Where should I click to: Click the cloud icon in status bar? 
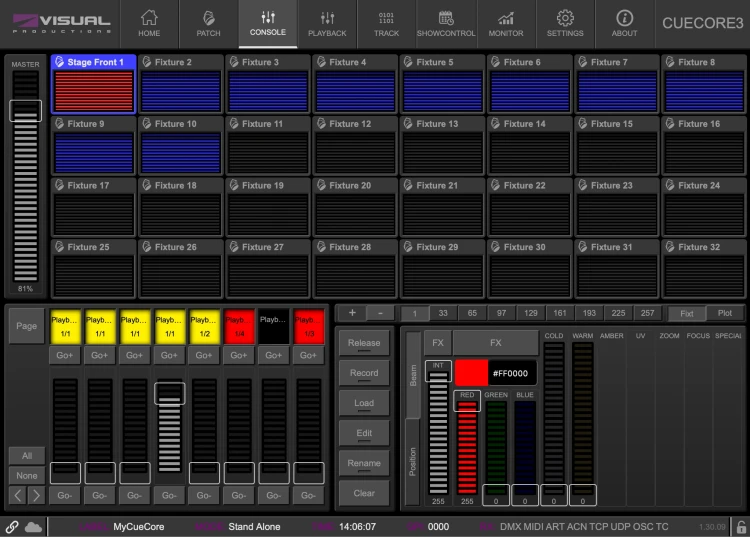33,526
